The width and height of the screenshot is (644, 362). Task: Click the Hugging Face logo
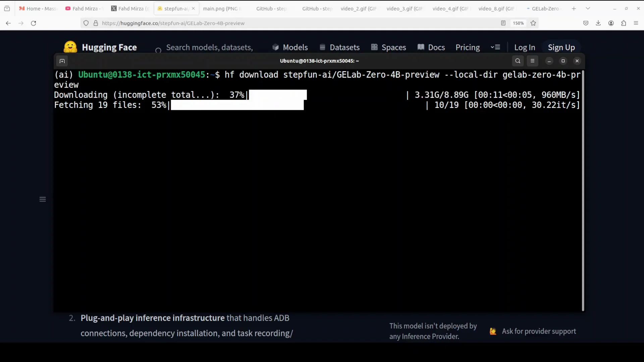70,47
